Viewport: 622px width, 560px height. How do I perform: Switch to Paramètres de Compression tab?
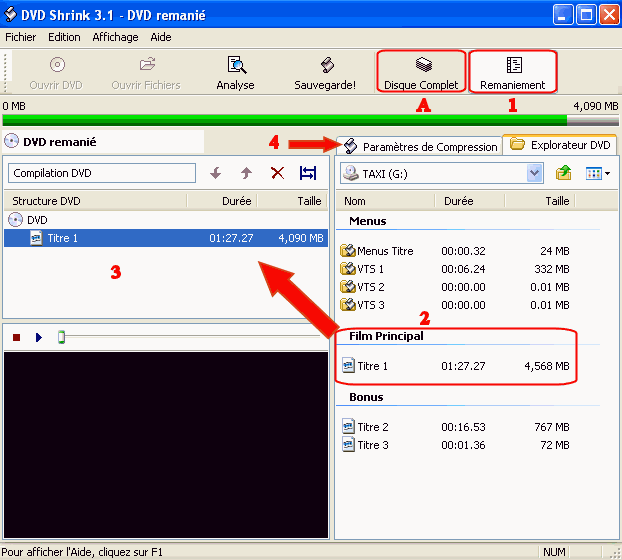tap(420, 146)
